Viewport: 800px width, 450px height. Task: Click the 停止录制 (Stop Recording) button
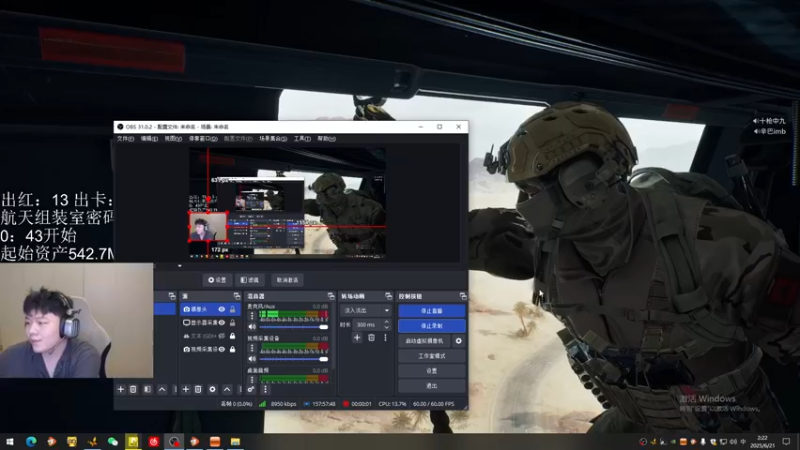point(432,326)
